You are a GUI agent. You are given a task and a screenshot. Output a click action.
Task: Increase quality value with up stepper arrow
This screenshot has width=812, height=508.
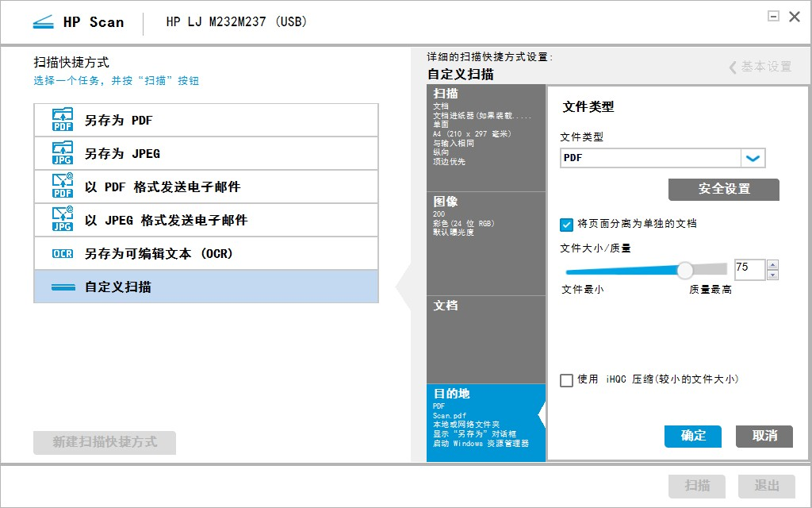point(772,264)
